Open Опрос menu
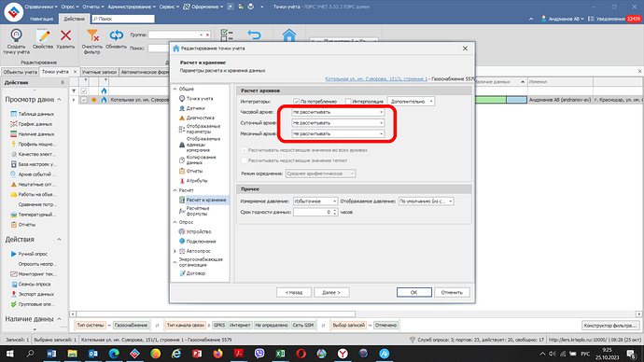The height and width of the screenshot is (362, 644). pos(70,7)
